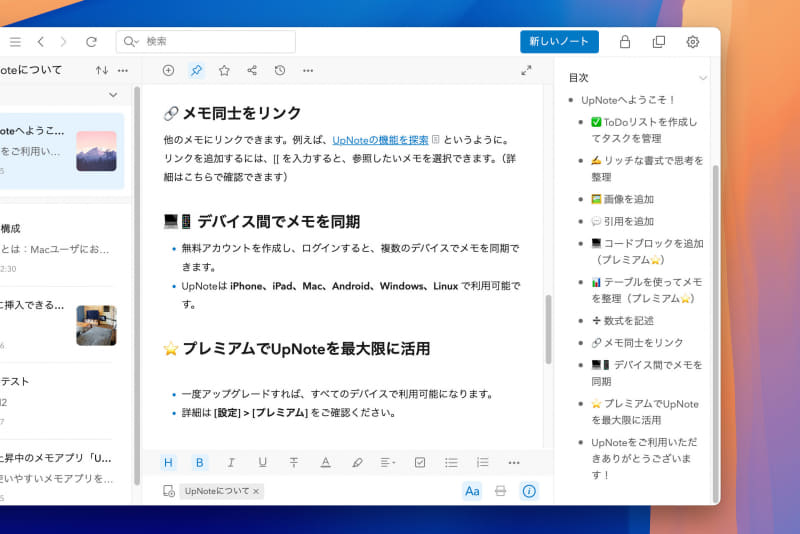Jump to ToDoリストを作成 contents entry

point(644,130)
